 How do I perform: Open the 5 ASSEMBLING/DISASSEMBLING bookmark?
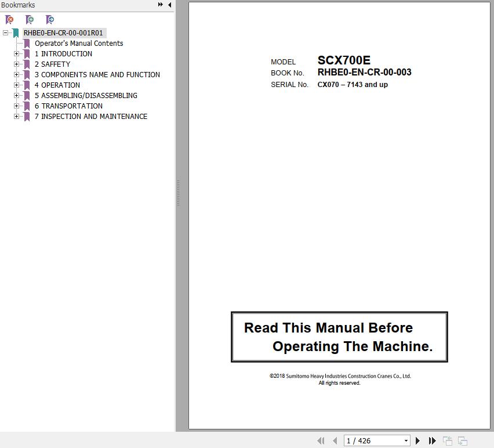coord(86,96)
